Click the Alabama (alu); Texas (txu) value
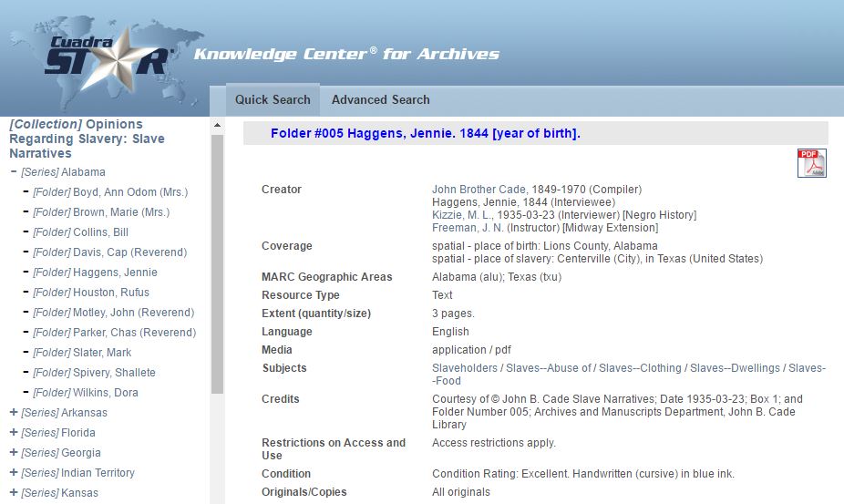Viewport: 844px width, 504px height. pos(496,277)
